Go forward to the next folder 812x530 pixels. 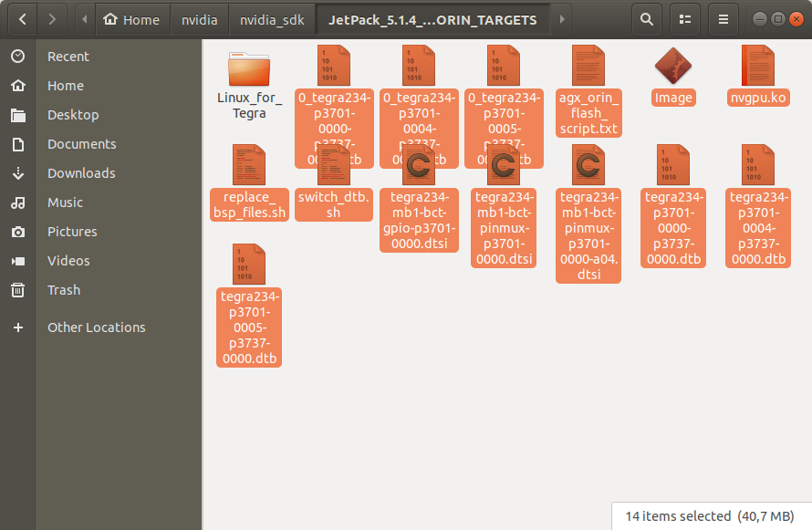click(52, 20)
